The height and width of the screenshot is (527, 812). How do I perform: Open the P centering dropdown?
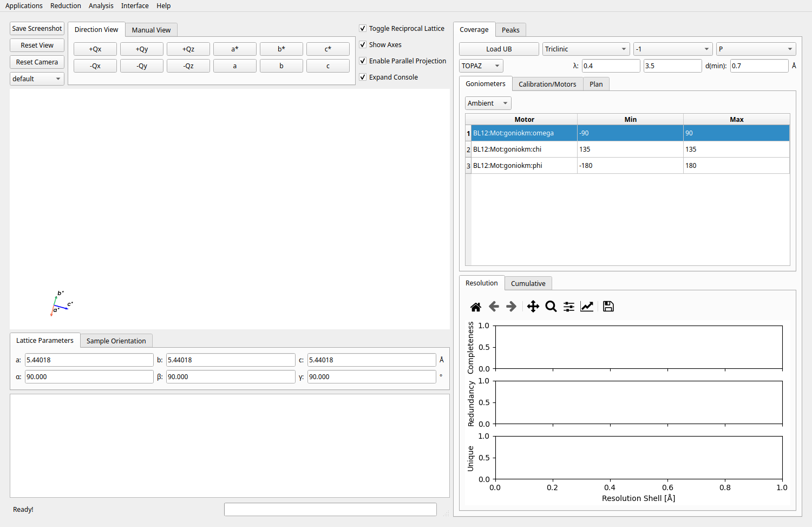click(x=756, y=49)
